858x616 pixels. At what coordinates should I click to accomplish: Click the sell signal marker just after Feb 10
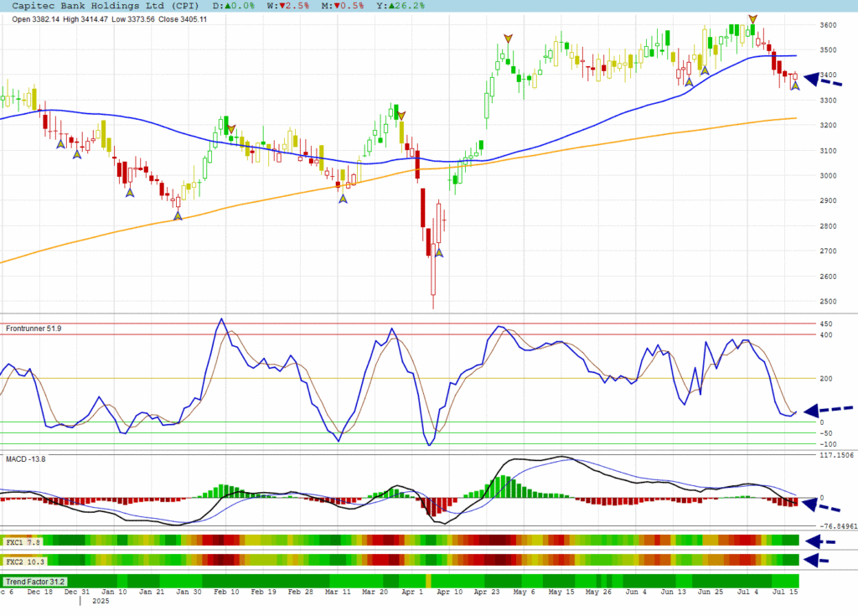click(x=231, y=129)
